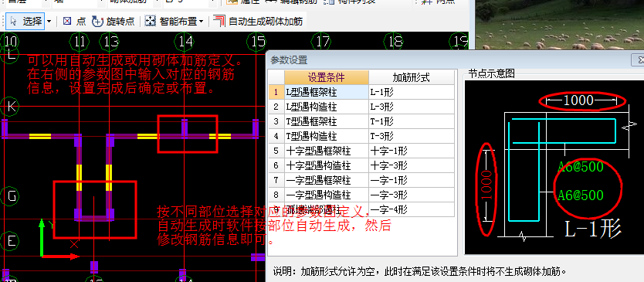This screenshot has width=644, height=282.
Task: Open the 十字-1形 reinforcement form cell
Action: pos(412,151)
